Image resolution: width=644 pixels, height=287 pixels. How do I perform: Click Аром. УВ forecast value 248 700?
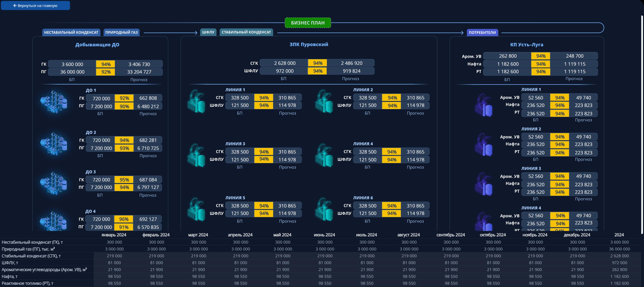[x=575, y=56]
